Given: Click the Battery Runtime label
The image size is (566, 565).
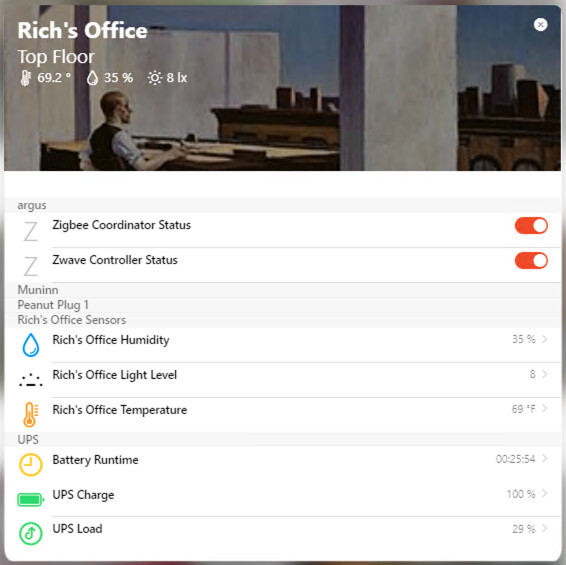Looking at the screenshot, I should [x=95, y=460].
